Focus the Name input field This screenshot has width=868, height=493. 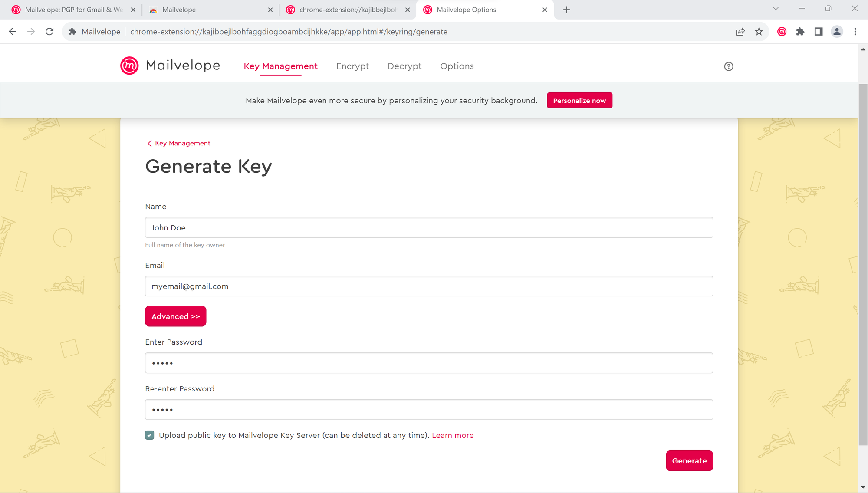[x=429, y=227]
